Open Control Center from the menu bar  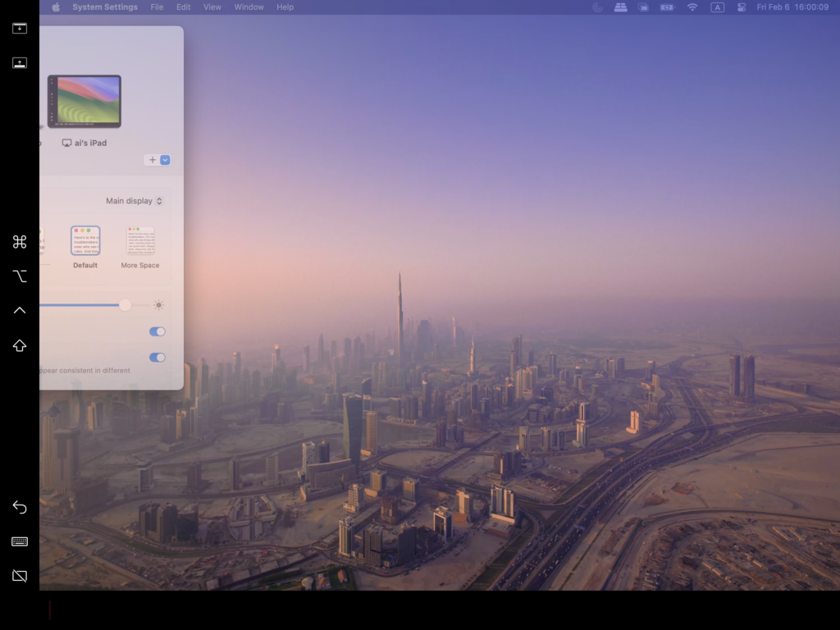coord(742,7)
